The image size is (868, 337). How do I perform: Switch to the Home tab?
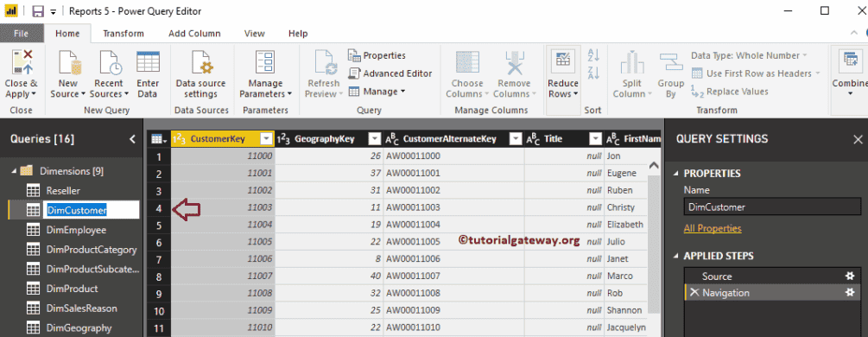67,33
